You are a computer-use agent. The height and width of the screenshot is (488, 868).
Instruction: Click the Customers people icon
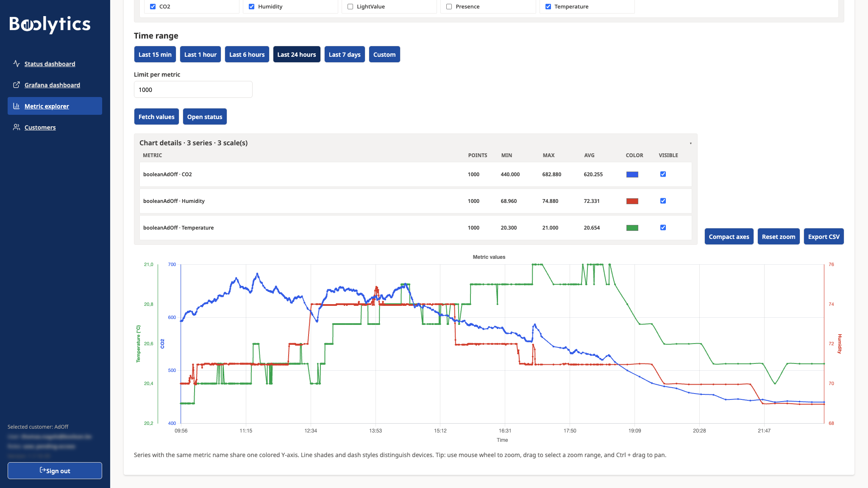[17, 127]
